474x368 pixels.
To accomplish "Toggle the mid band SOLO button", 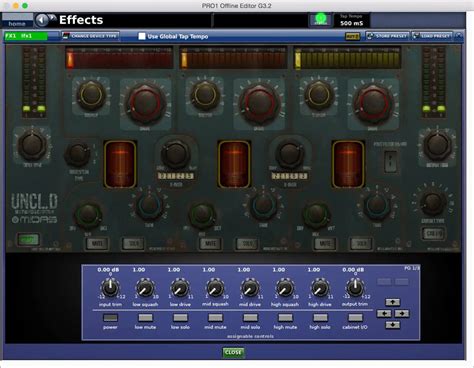I will [x=247, y=244].
